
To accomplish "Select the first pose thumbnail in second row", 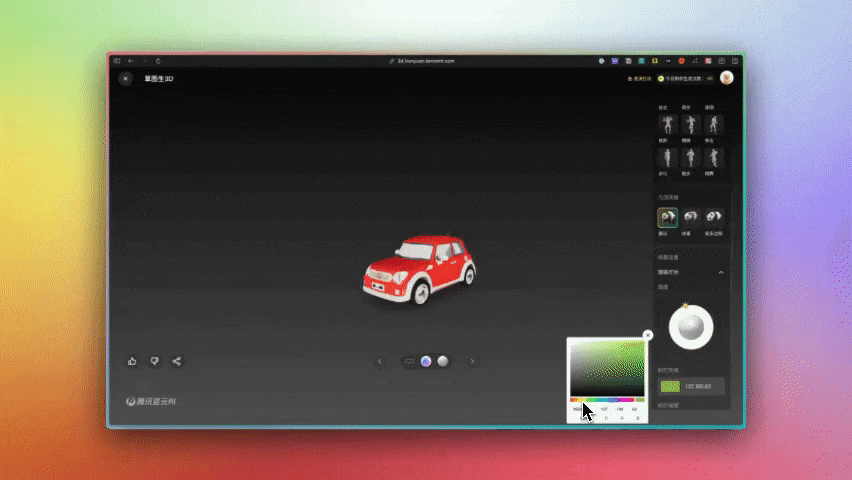I will click(x=668, y=158).
